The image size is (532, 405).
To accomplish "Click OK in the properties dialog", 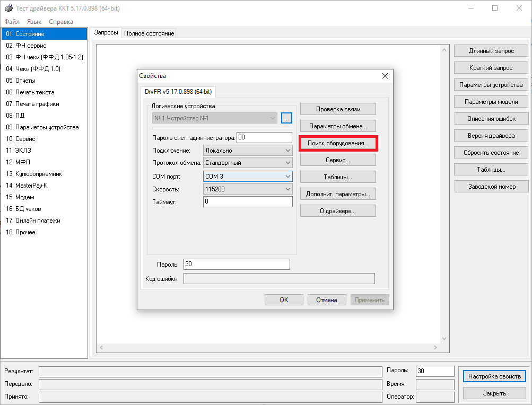I will coord(284,300).
